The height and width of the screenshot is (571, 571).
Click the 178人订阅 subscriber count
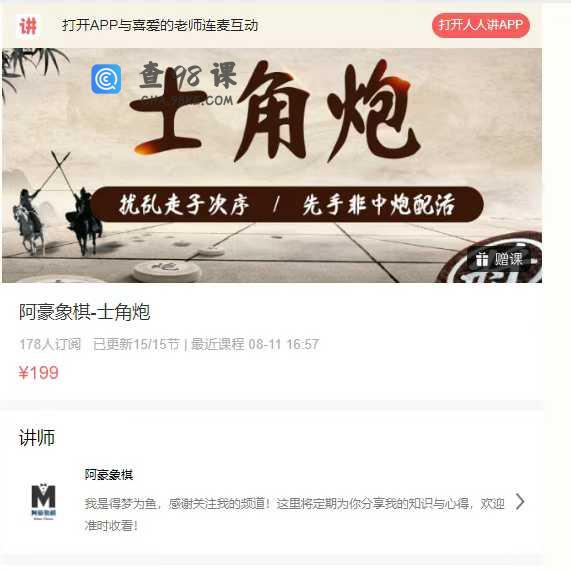click(x=50, y=344)
